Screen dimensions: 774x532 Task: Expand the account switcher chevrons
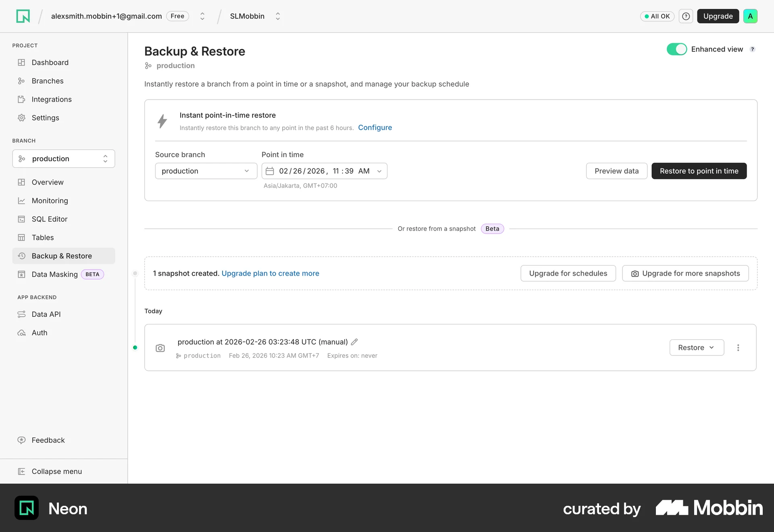202,16
